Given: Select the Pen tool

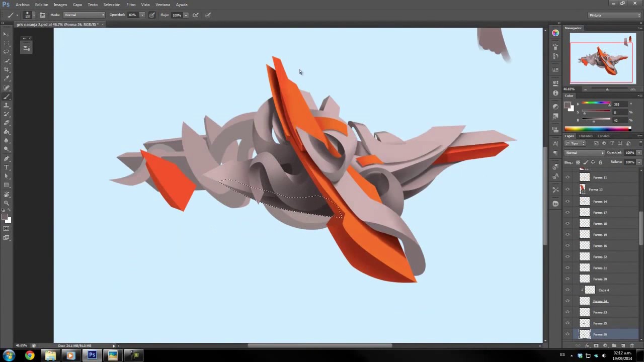Looking at the screenshot, I should pyautogui.click(x=7, y=158).
